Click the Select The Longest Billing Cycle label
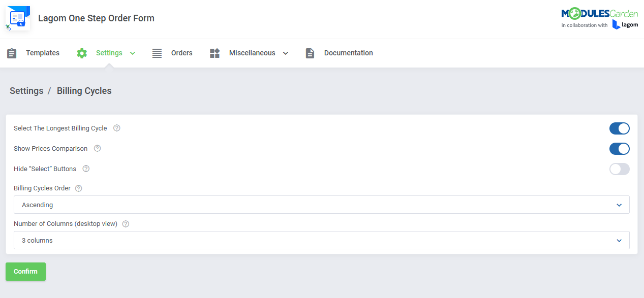The image size is (644, 298). (x=60, y=128)
